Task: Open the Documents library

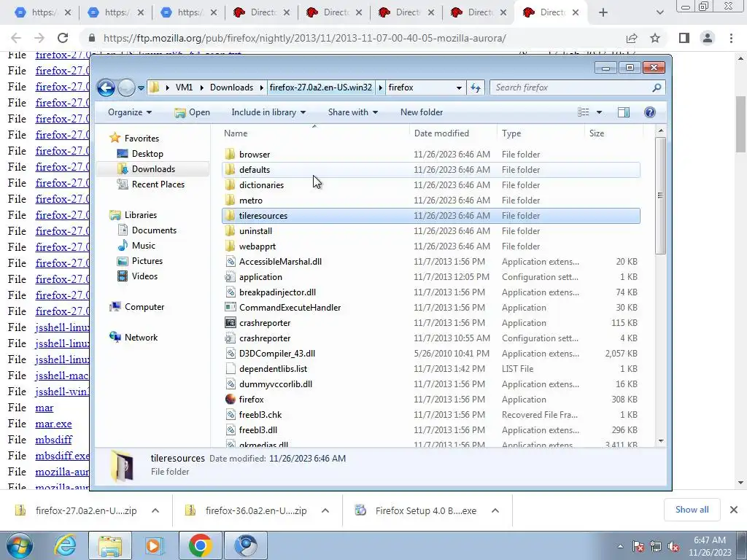Action: pos(154,230)
